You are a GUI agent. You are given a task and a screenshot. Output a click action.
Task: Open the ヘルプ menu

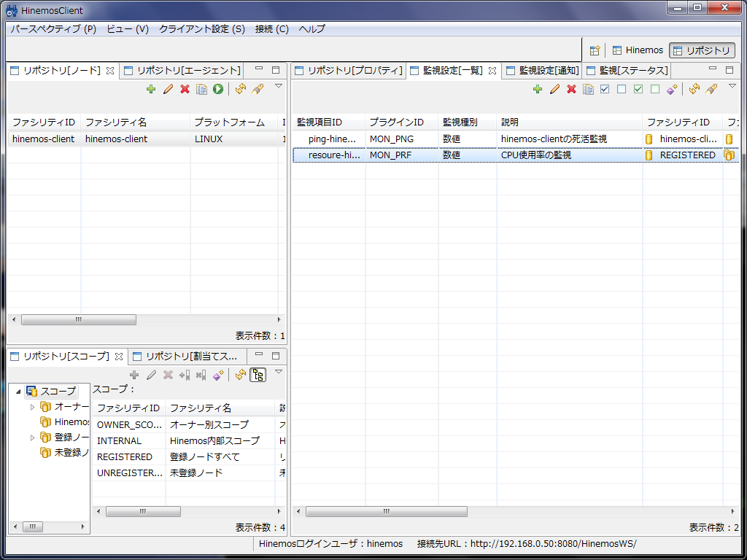312,29
